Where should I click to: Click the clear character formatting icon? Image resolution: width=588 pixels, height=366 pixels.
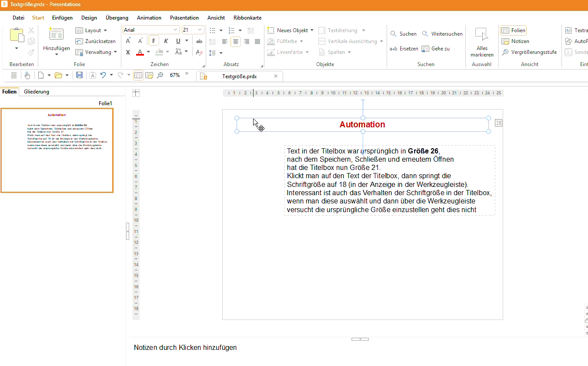199,52
